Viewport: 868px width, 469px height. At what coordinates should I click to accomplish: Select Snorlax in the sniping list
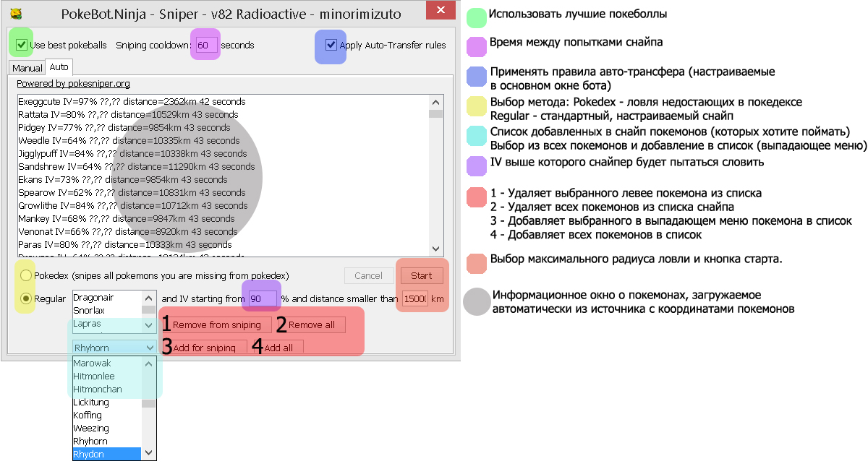[x=107, y=310]
